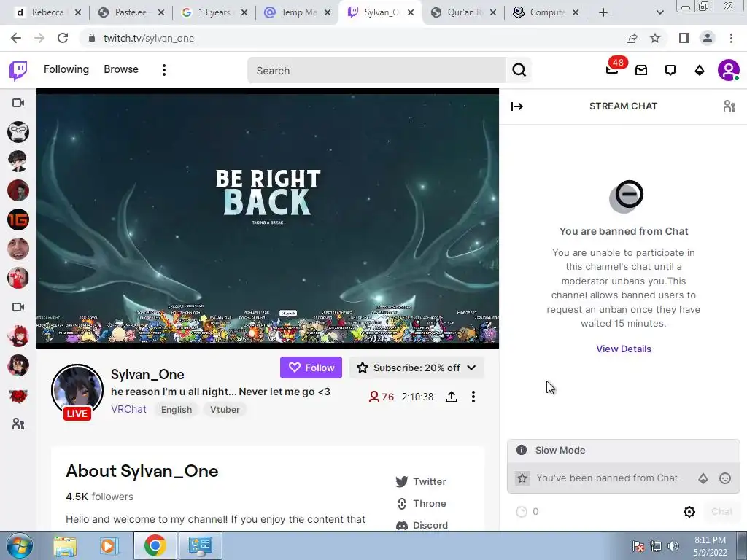Open the Discord social link

click(x=422, y=525)
